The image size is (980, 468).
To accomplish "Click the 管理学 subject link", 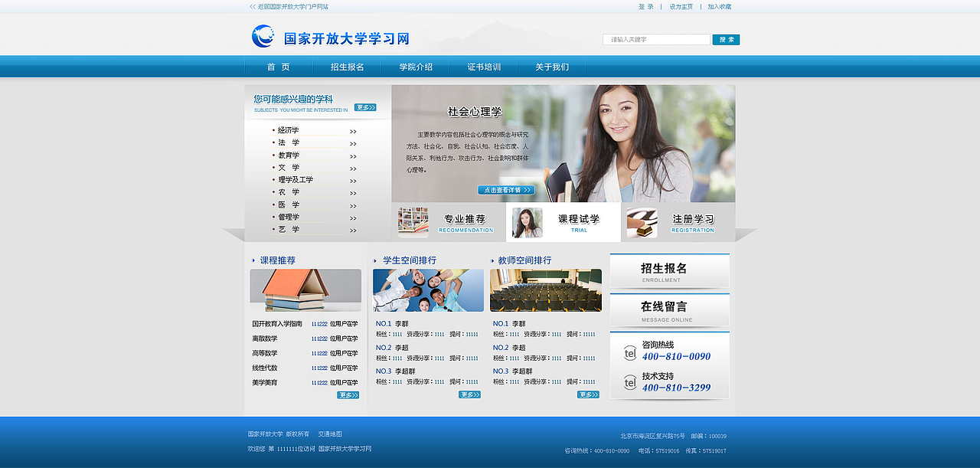I will pyautogui.click(x=289, y=218).
